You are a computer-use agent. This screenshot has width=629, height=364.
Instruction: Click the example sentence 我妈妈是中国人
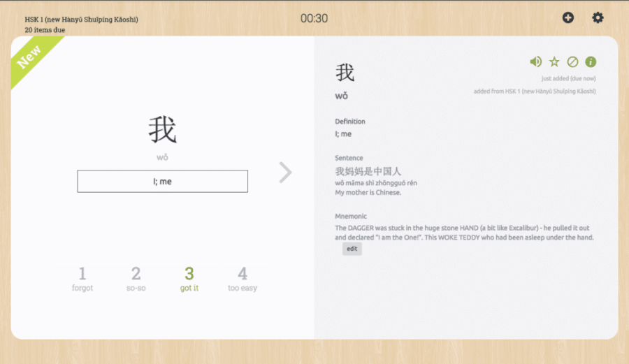point(368,171)
